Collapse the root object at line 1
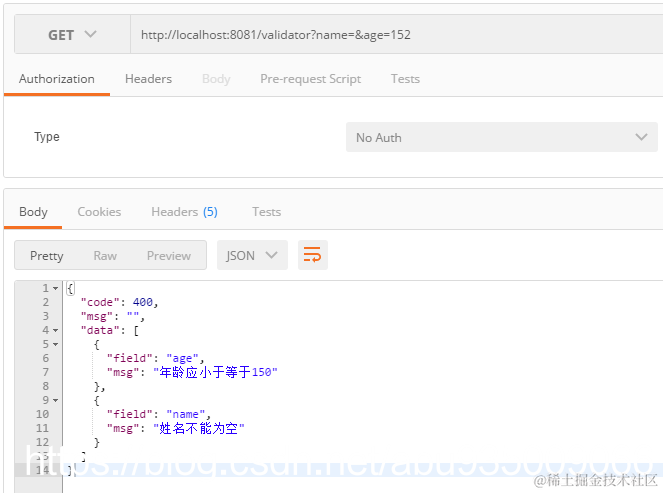Image resolution: width=663 pixels, height=493 pixels. 56,288
